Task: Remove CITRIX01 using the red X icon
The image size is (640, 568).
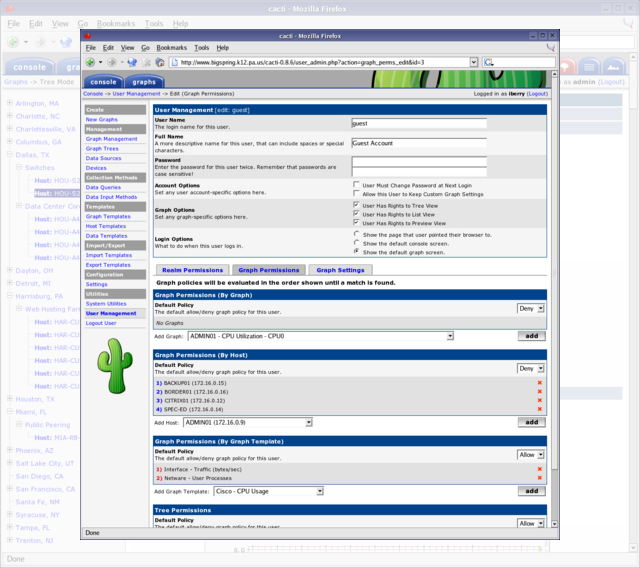Action: 540,400
